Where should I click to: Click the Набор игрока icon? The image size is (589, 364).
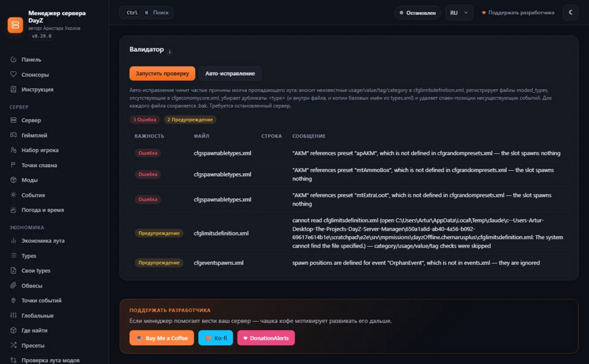click(x=14, y=150)
